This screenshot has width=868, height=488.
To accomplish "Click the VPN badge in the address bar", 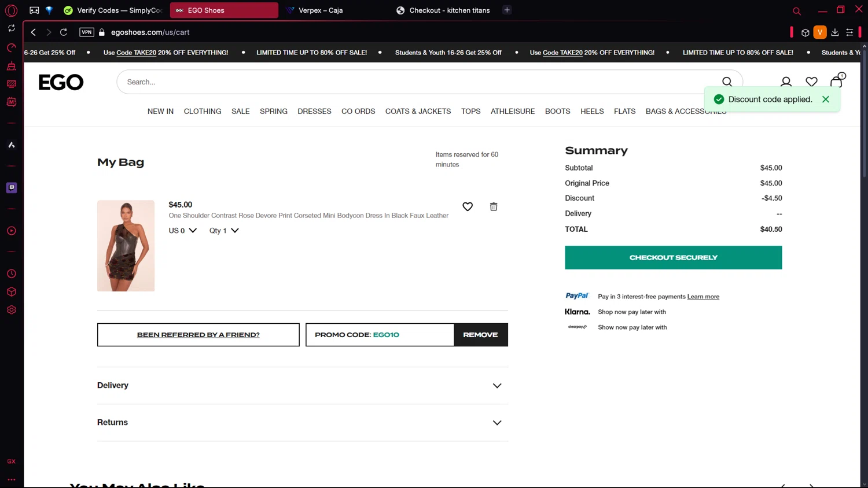I will click(87, 32).
